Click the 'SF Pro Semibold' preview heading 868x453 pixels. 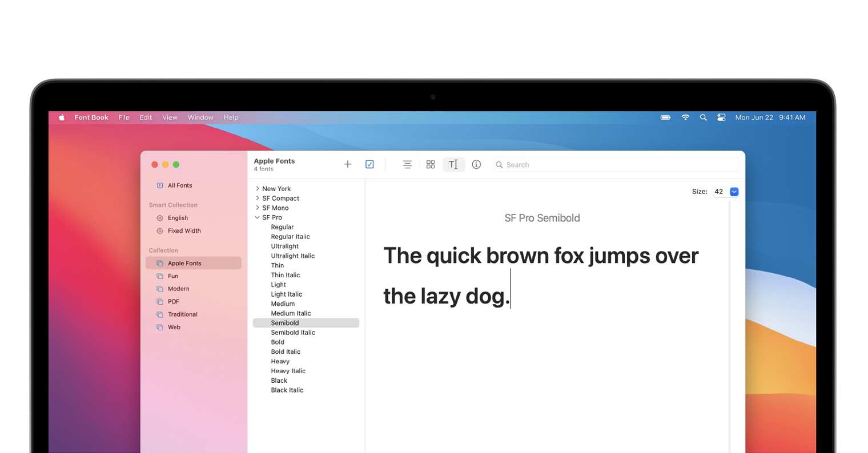542,218
